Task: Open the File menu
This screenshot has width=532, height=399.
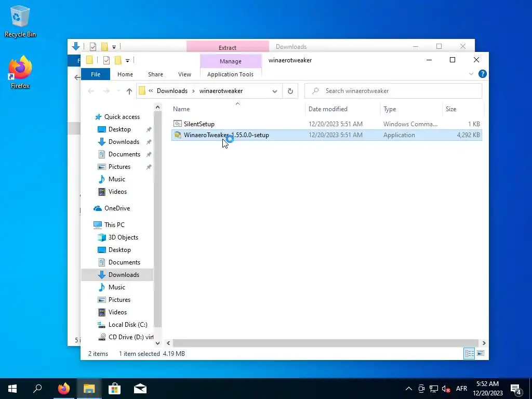Action: click(x=96, y=74)
